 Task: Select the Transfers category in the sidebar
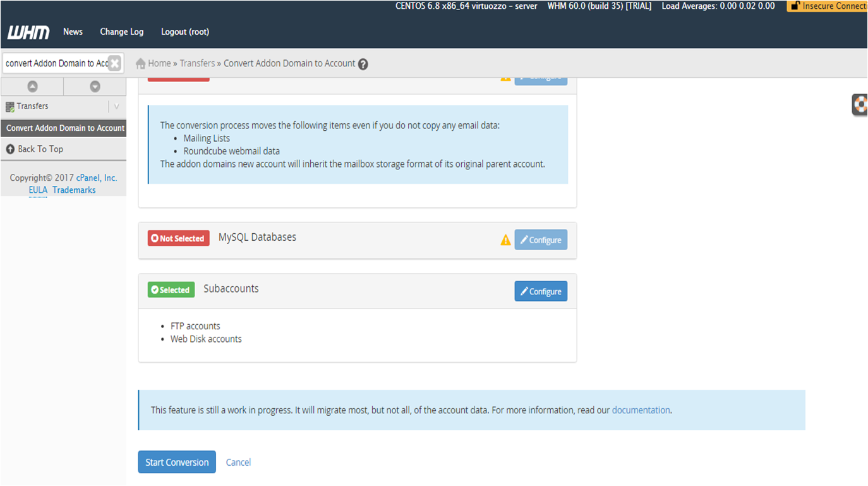(x=33, y=106)
